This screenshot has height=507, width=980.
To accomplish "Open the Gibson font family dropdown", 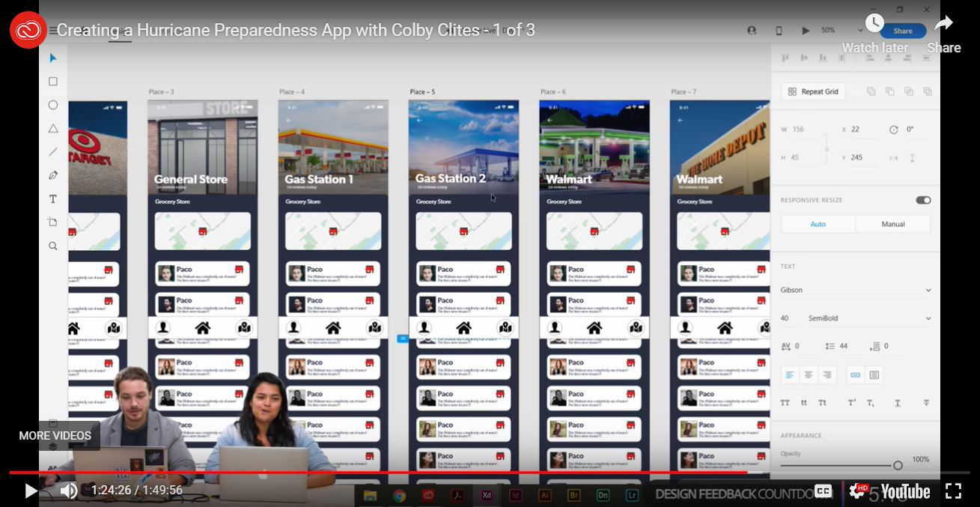I will 856,290.
